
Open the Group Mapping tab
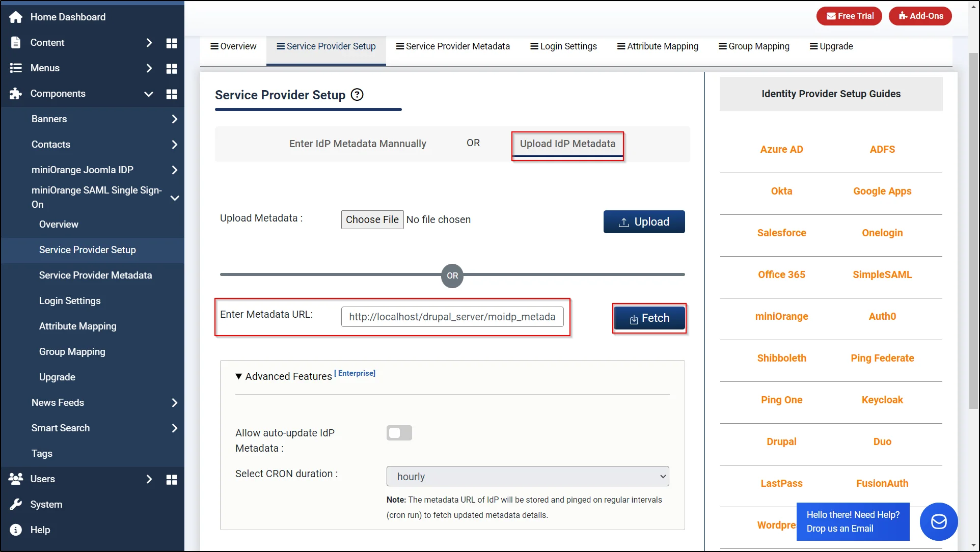point(754,46)
